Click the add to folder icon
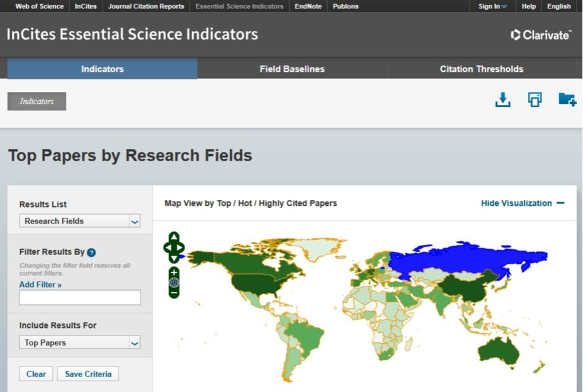The image size is (583, 392). 567,100
